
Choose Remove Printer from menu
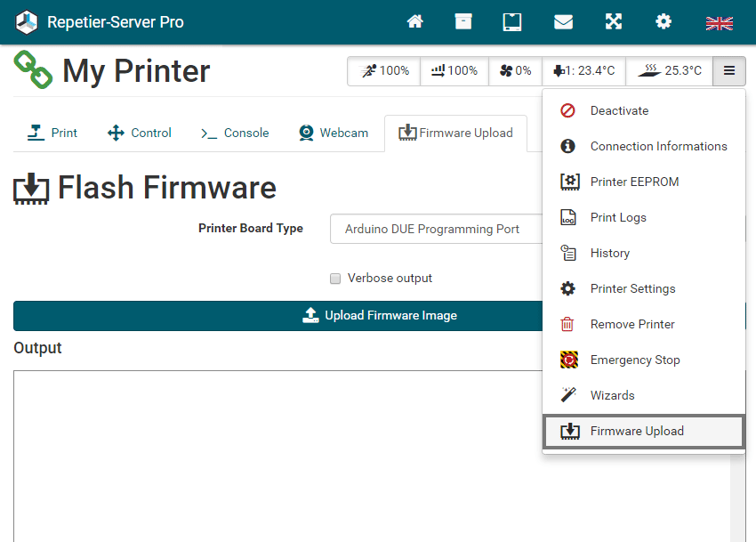tap(644, 324)
